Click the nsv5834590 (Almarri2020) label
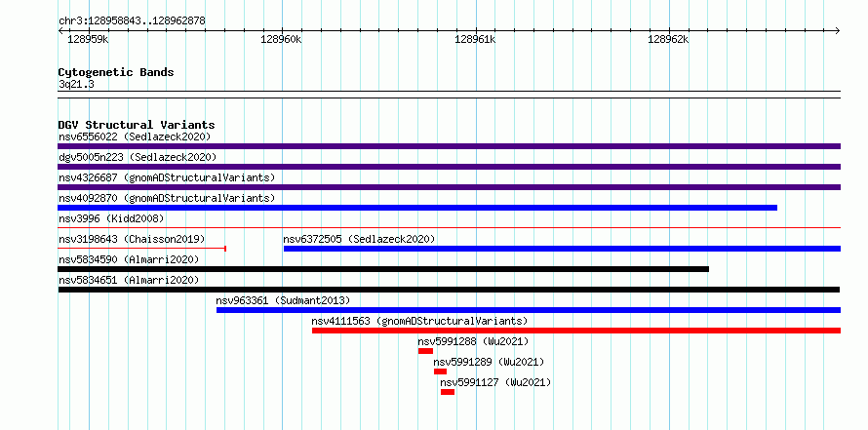This screenshot has width=868, height=430. coord(129,259)
